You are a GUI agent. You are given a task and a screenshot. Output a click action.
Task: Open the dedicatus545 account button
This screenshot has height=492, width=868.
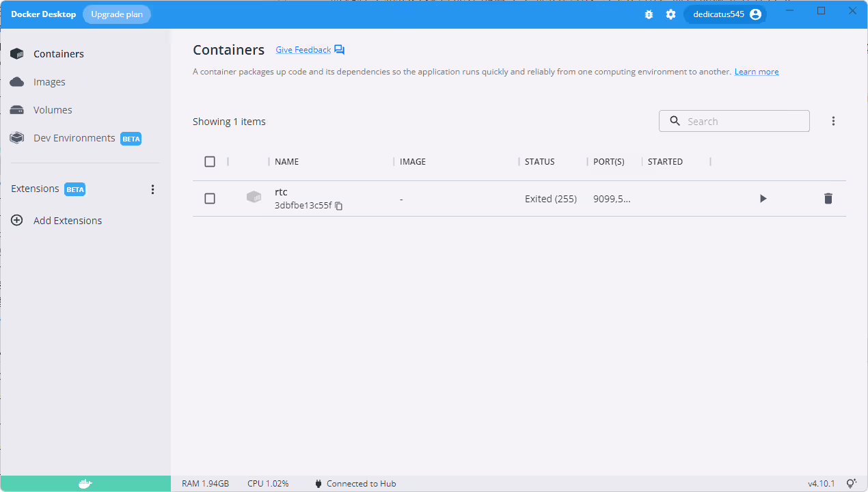coord(725,14)
